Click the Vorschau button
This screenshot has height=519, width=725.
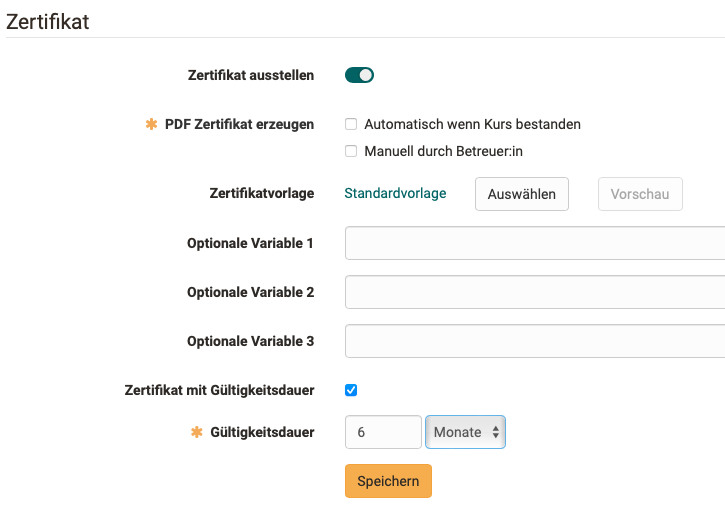(640, 194)
